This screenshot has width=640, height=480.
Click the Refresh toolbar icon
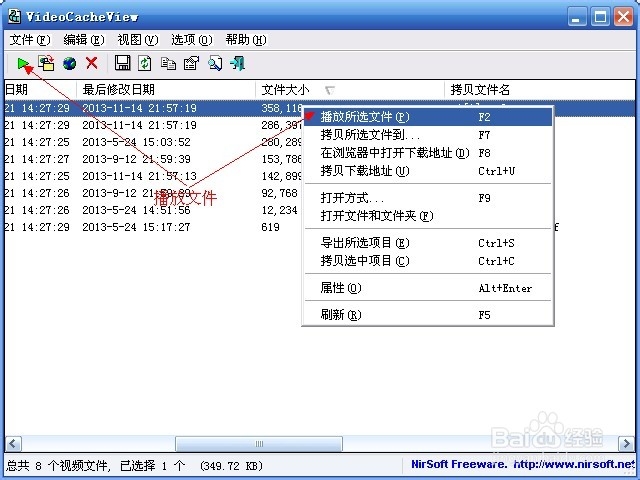tap(145, 63)
